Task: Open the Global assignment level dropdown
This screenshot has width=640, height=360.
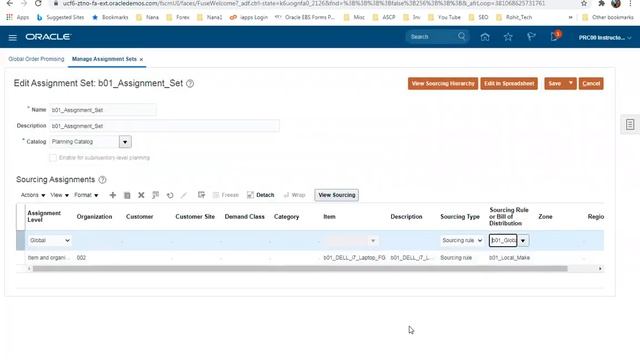Action: click(50, 240)
